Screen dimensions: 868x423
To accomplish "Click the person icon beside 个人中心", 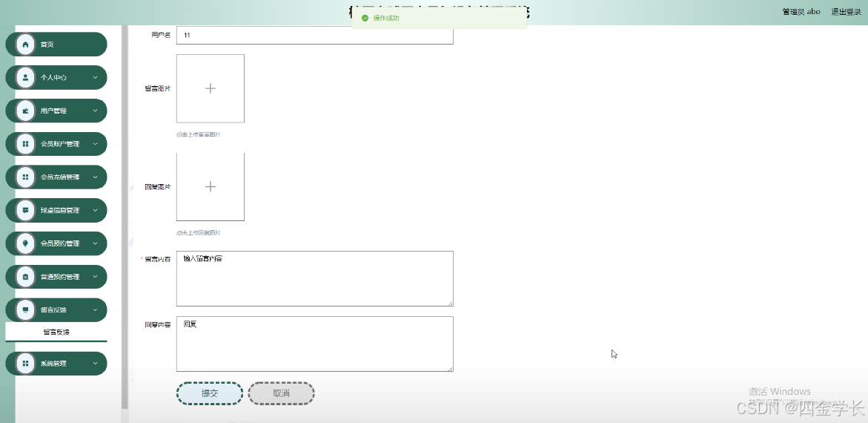I will pos(25,78).
